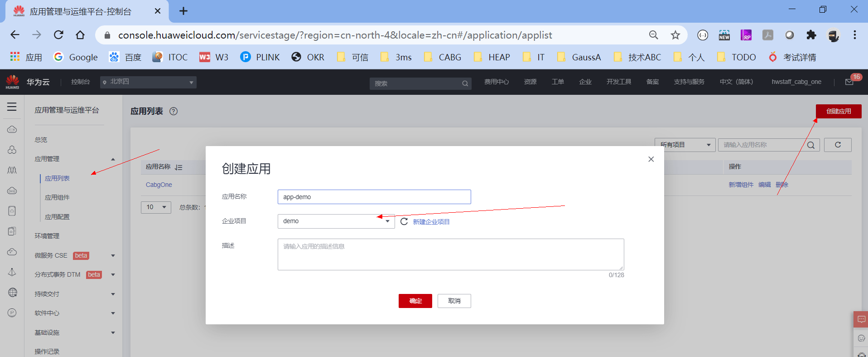Open the CabgOne application link
The width and height of the screenshot is (868, 357).
(x=159, y=185)
